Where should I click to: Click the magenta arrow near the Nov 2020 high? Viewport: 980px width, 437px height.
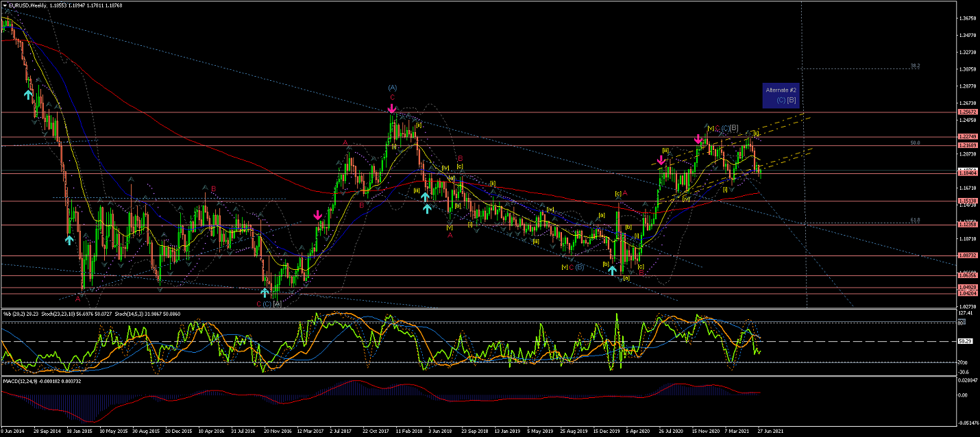pos(699,140)
